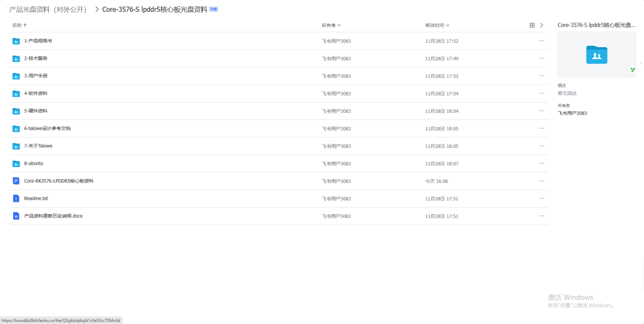This screenshot has width=644, height=324.
Task: Click the Core-3576-S lpddr5核心板光盘资料 breadcrumb title
Action: pos(155,10)
